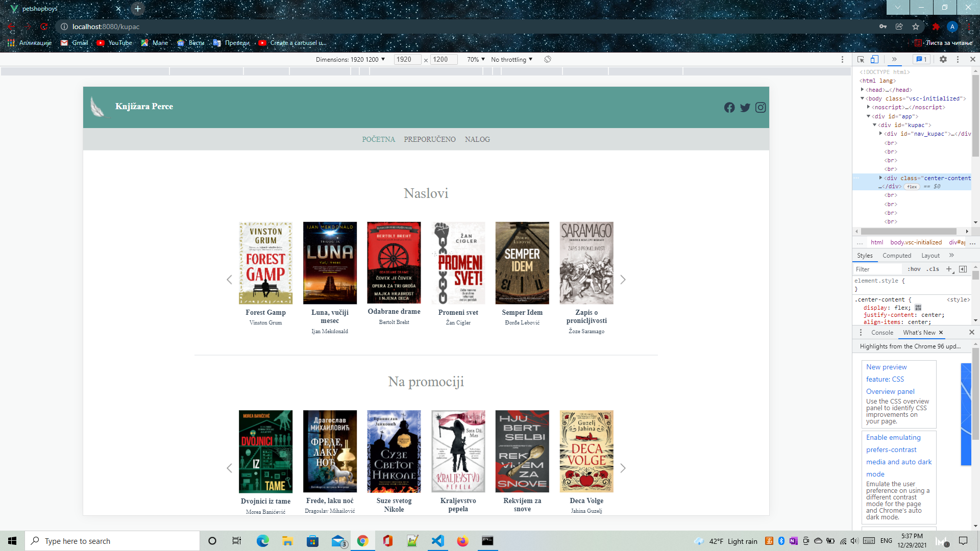Screen dimensions: 980x551
Task: Open the Console drawer tab
Action: (x=882, y=333)
